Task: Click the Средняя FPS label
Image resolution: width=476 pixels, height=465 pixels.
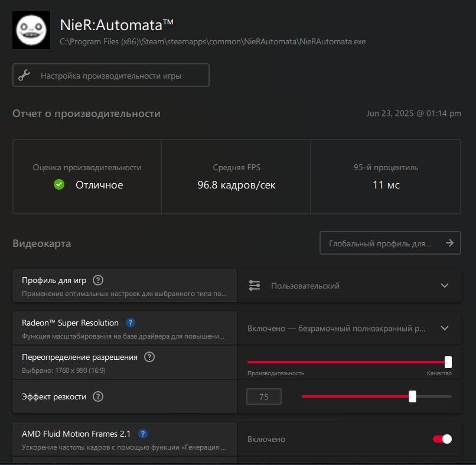Action: coord(236,167)
